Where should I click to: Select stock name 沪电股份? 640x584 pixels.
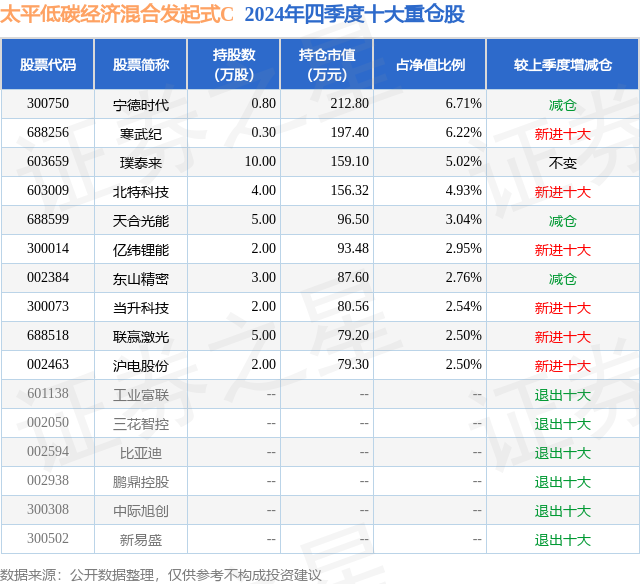click(141, 366)
